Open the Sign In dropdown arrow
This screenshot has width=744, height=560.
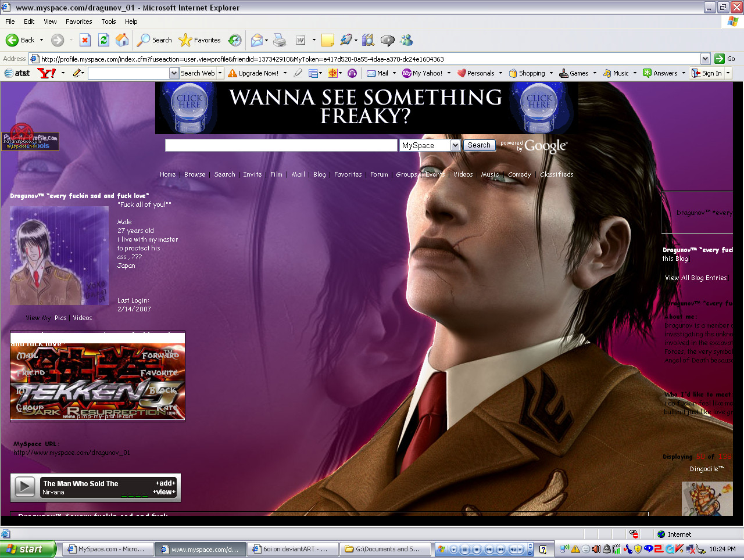tap(728, 73)
